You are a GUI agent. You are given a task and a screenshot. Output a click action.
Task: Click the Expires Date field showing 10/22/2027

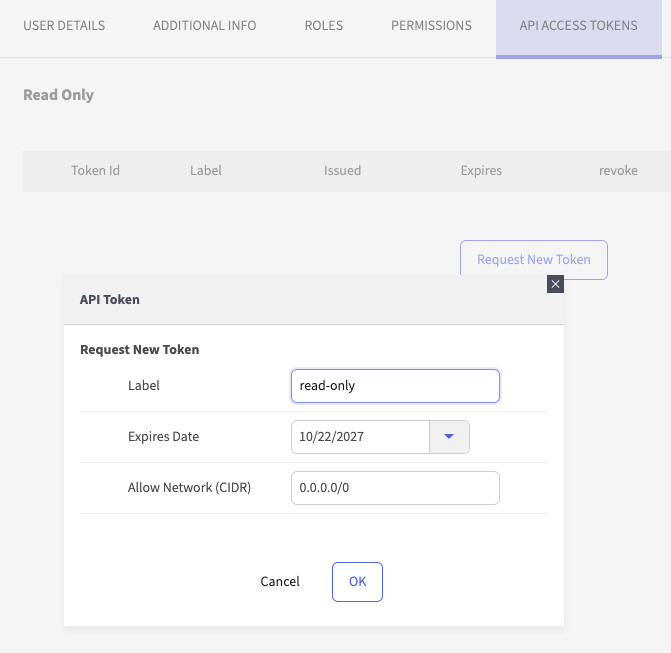tap(360, 437)
